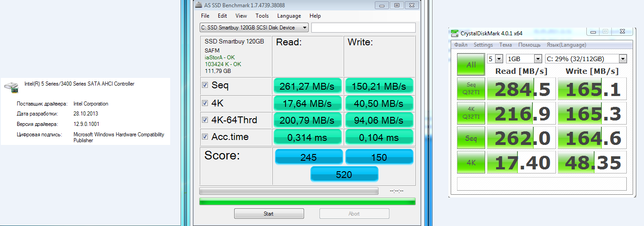This screenshot has height=226, width=644.
Task: Open the 1GiB test size dropdown
Action: click(x=524, y=59)
